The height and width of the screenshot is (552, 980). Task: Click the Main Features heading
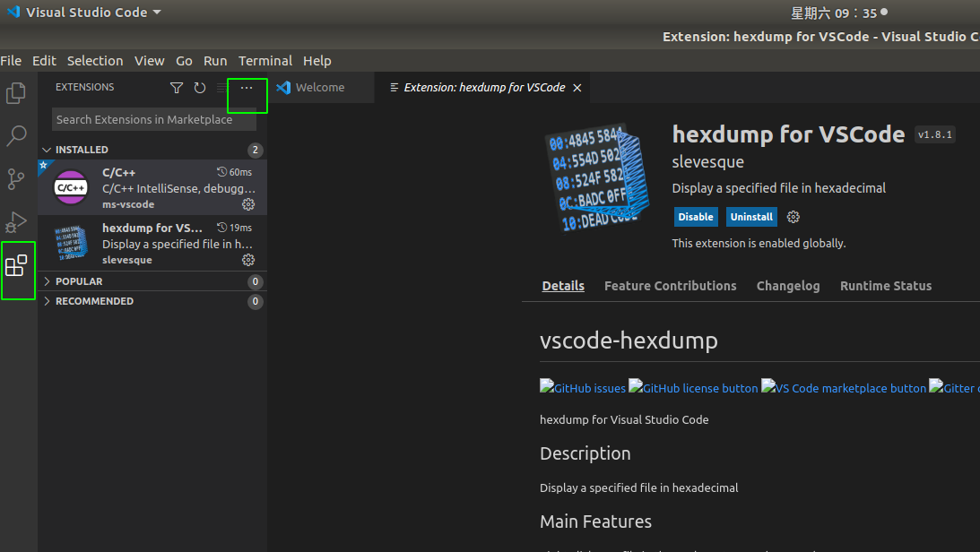595,522
